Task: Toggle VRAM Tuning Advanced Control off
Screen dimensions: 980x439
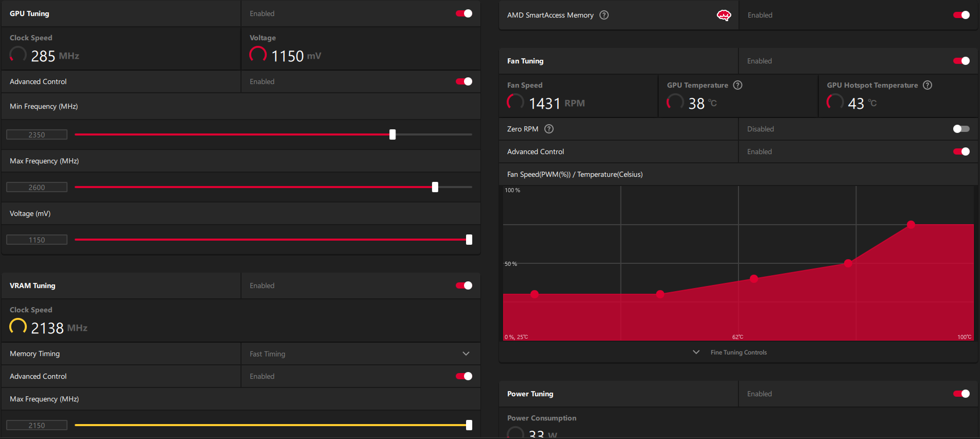Action: (x=464, y=376)
